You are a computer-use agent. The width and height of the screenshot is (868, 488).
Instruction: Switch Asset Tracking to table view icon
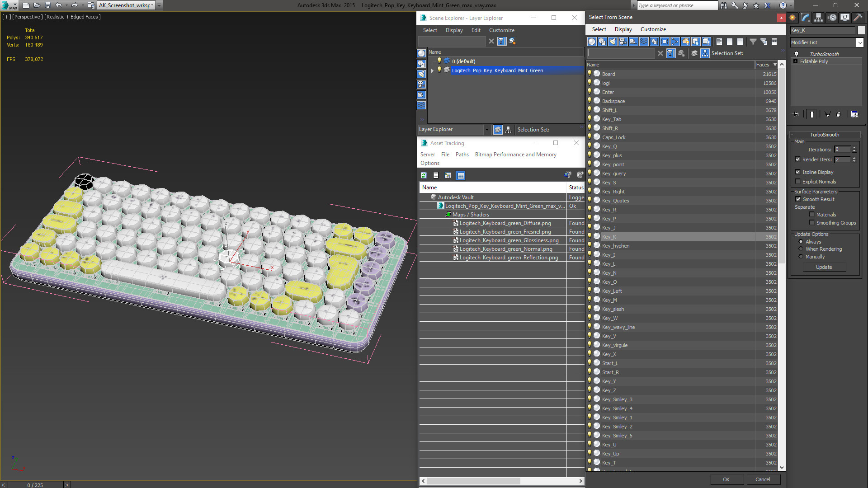click(x=461, y=175)
